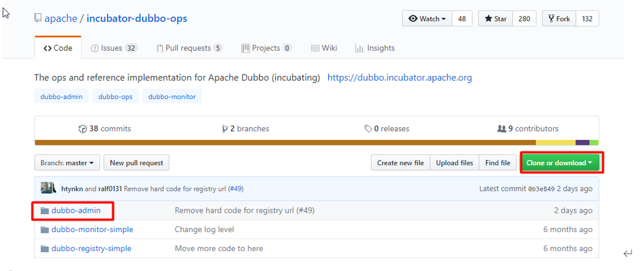
Task: Switch to the Issues tab
Action: (114, 48)
